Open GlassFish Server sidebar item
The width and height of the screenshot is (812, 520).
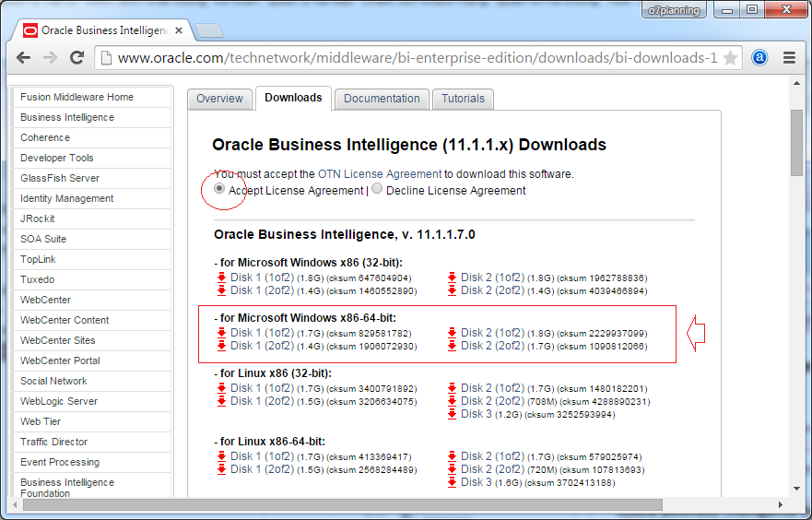pos(92,178)
